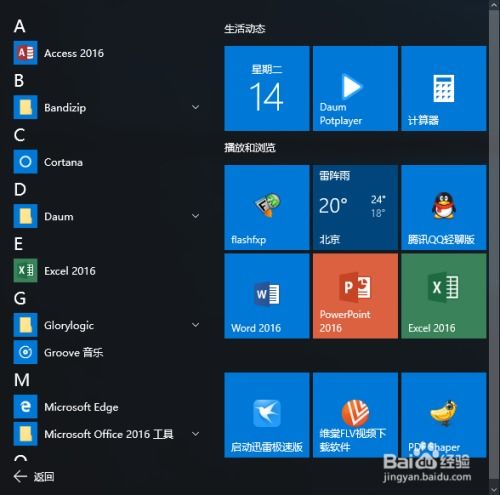Screen dimensions: 500x495
Task: Open the 计算器 calculator tile
Action: [x=444, y=88]
